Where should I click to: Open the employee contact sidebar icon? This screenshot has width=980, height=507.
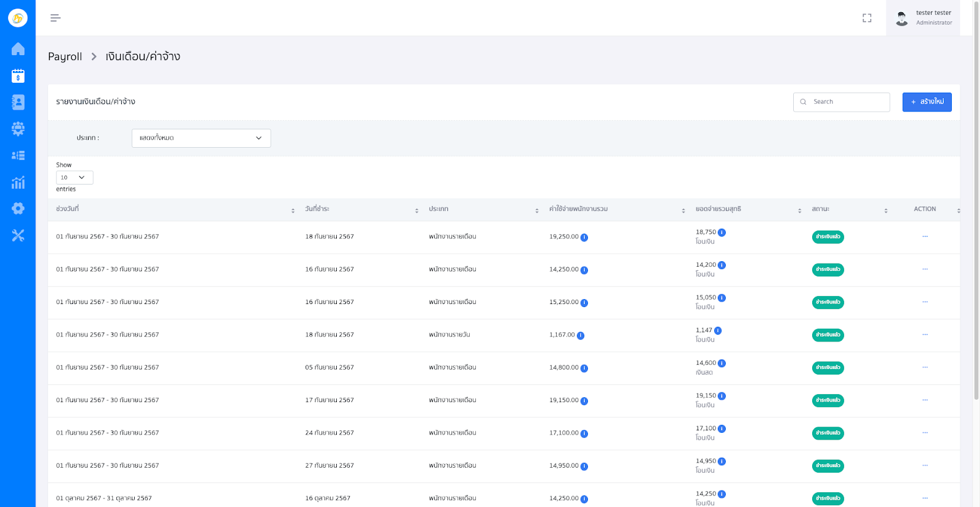pyautogui.click(x=18, y=102)
